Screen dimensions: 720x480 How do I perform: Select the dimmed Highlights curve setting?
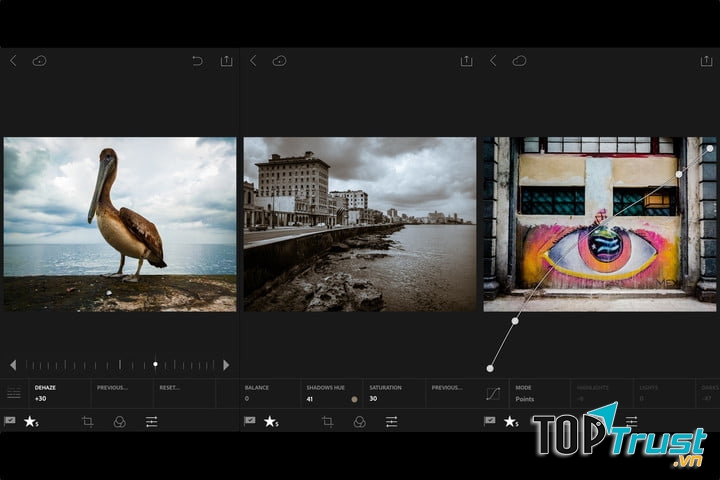(602, 393)
